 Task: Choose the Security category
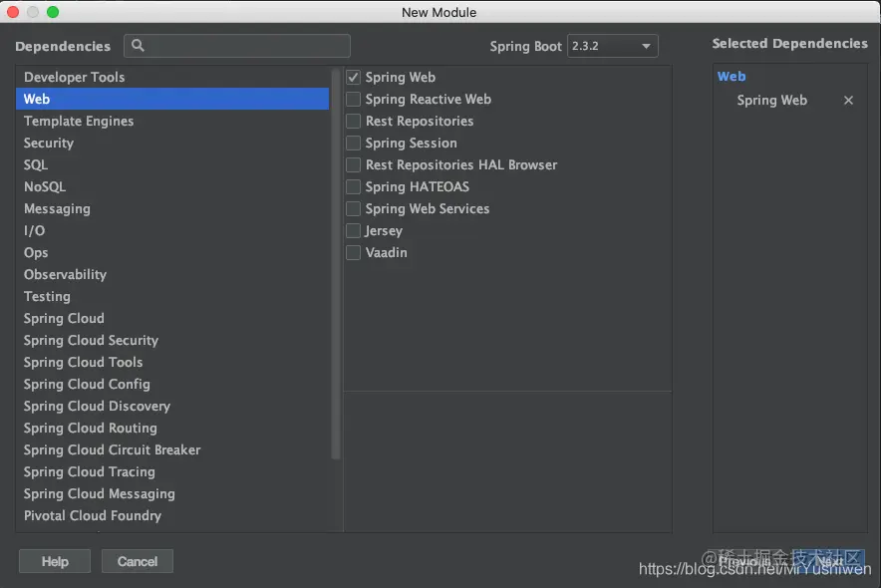[172, 143]
